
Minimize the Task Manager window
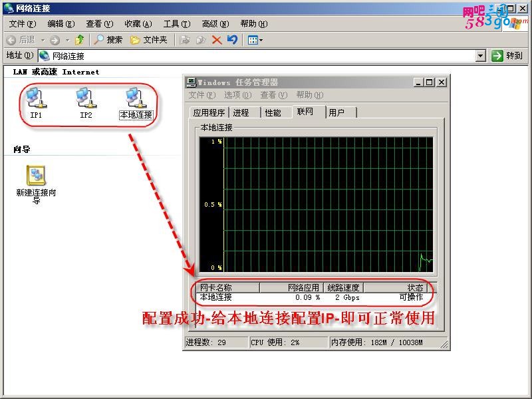pos(418,82)
